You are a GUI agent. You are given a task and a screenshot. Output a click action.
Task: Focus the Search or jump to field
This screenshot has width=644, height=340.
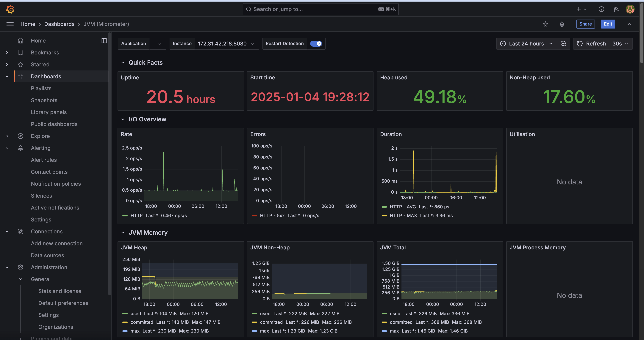[320, 9]
